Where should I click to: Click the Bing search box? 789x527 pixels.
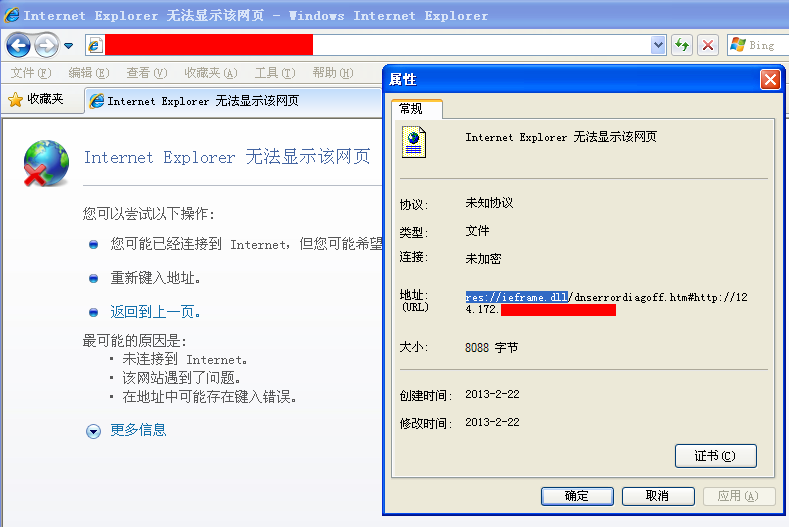pyautogui.click(x=758, y=45)
